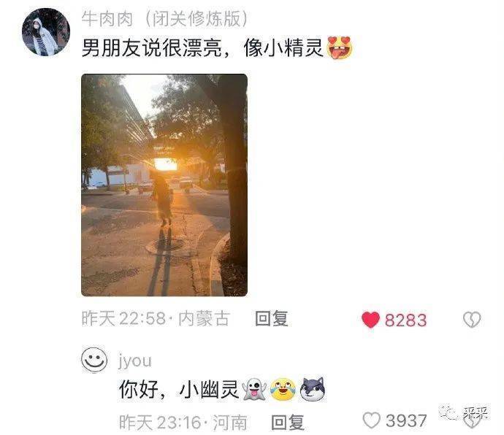Open 牛肉肉's profile avatar photo
This screenshot has width=504, height=435.
click(x=45, y=32)
